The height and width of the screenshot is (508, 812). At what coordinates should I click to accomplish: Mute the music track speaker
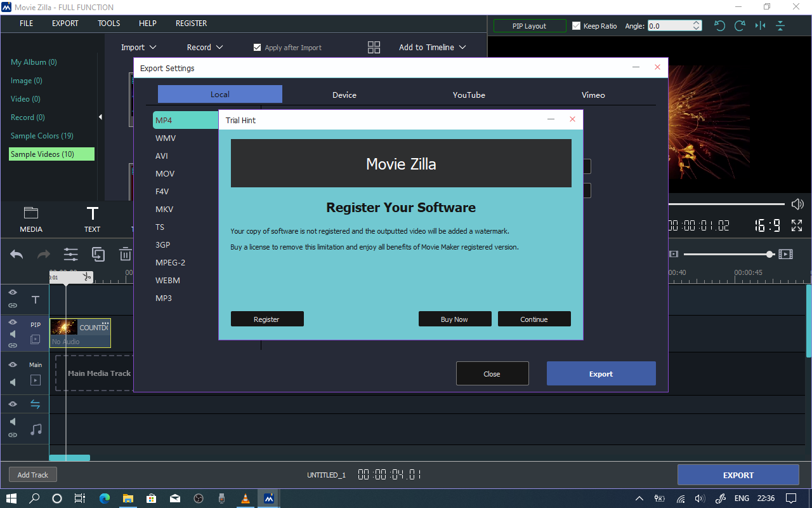click(13, 422)
